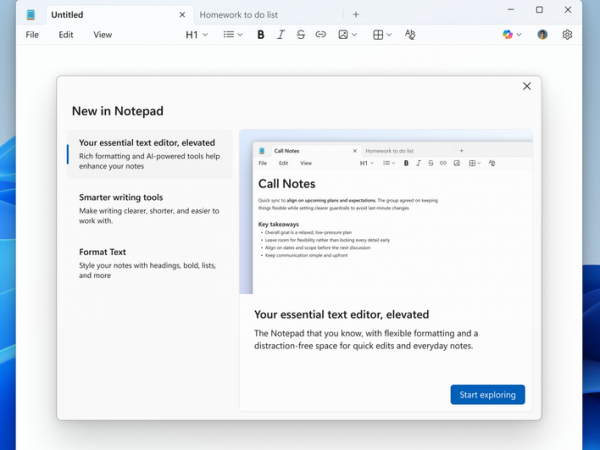The image size is (600, 450).
Task: Open the File menu
Action: point(32,35)
